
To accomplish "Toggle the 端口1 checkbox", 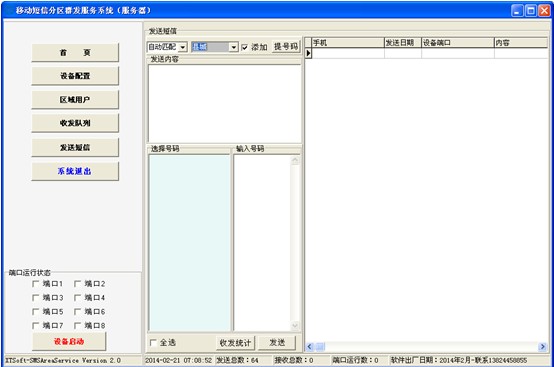I will click(35, 284).
